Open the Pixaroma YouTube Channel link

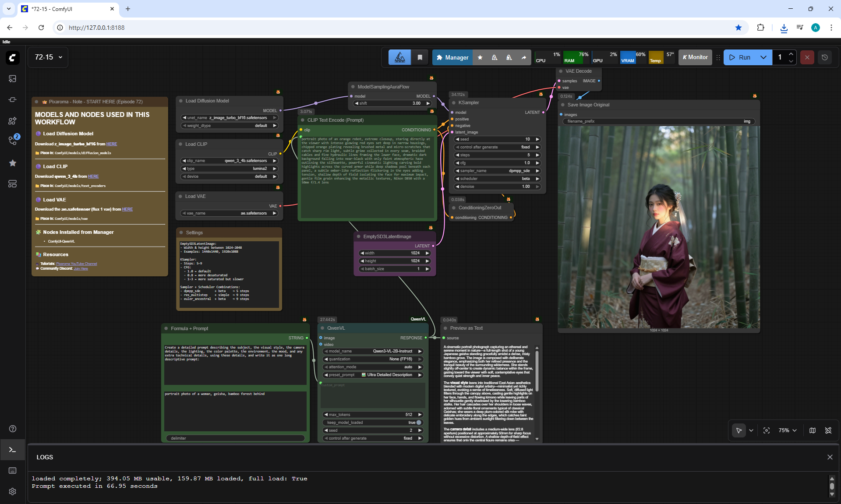coord(76,264)
